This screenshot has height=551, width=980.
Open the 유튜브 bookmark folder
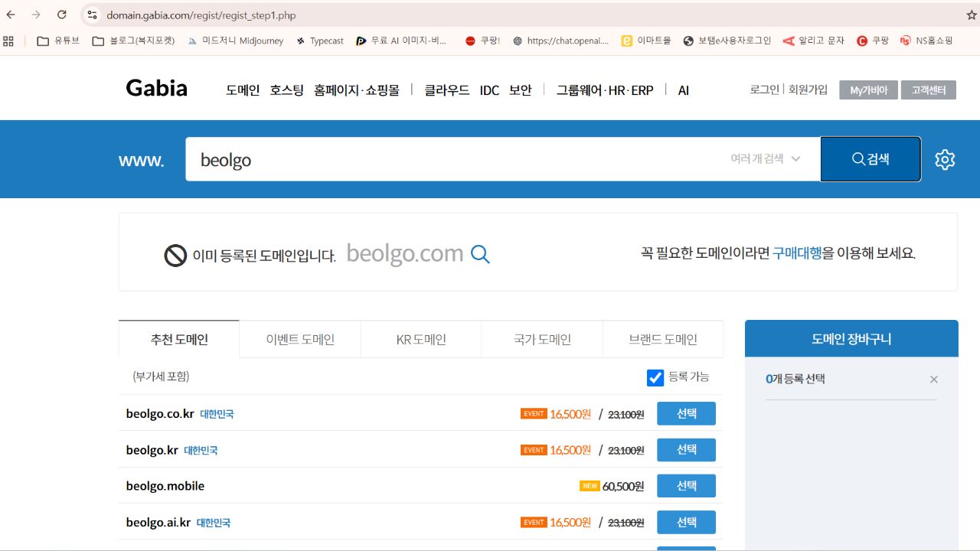[58, 41]
